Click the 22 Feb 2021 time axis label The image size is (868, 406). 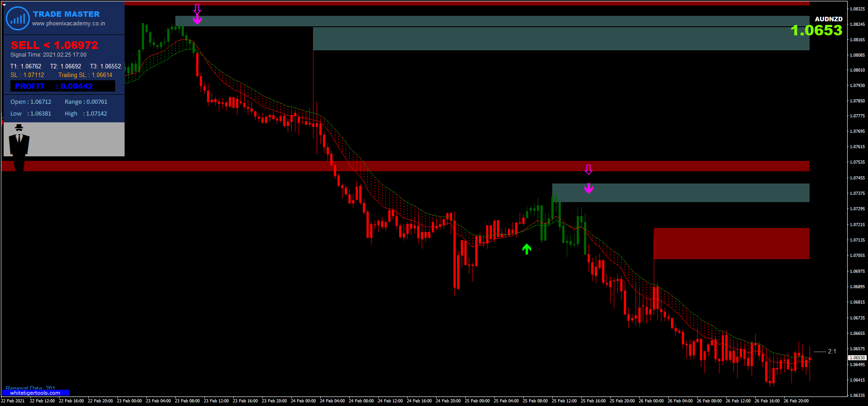pos(13,401)
